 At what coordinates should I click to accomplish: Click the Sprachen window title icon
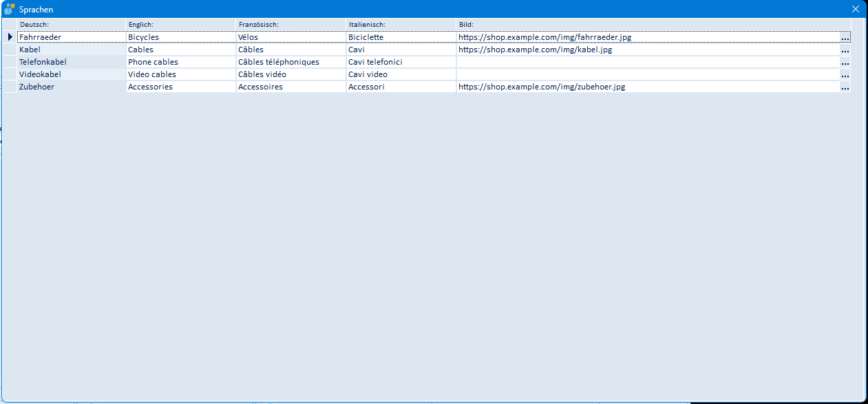[x=10, y=9]
